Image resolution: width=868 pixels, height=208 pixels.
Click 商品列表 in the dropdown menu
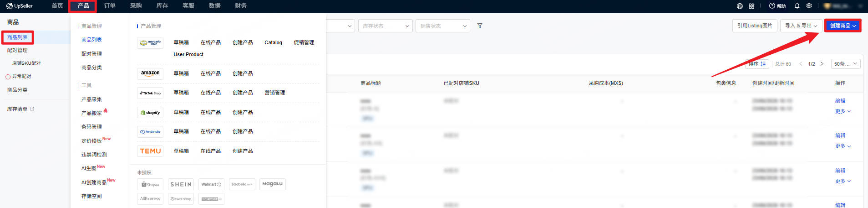(x=91, y=40)
